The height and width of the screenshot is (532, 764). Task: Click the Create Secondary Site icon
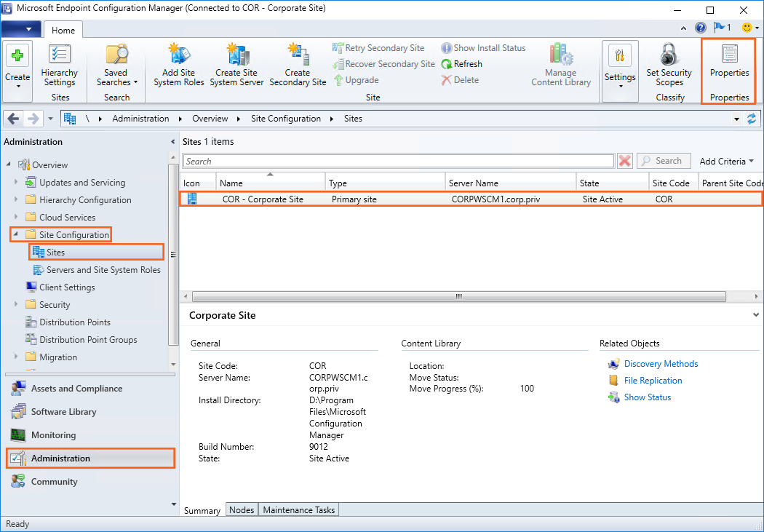(x=298, y=55)
